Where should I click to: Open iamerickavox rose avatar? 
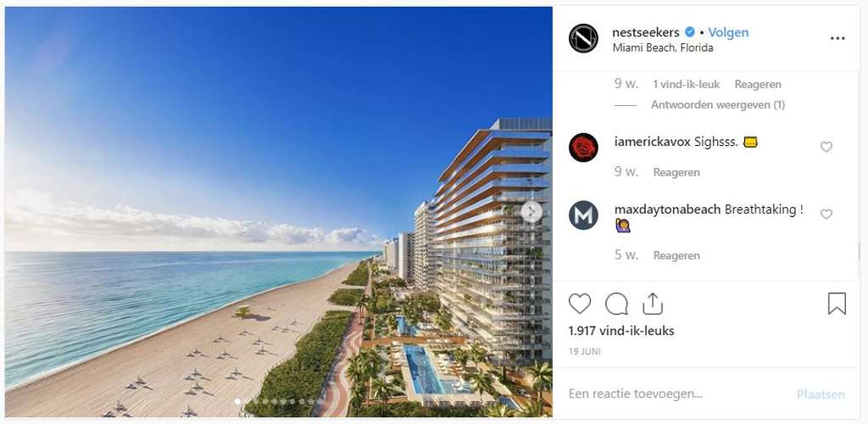[x=583, y=148]
